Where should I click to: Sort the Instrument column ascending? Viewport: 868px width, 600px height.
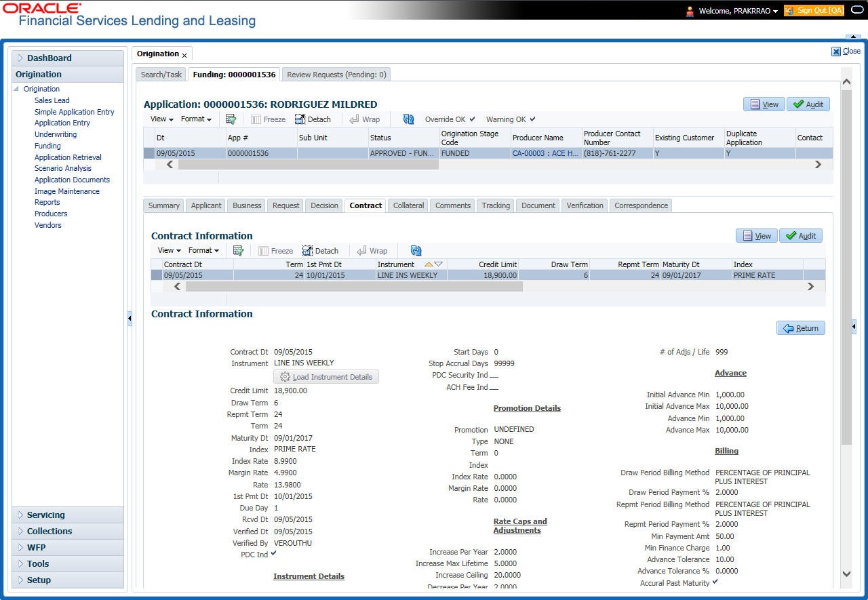(429, 264)
